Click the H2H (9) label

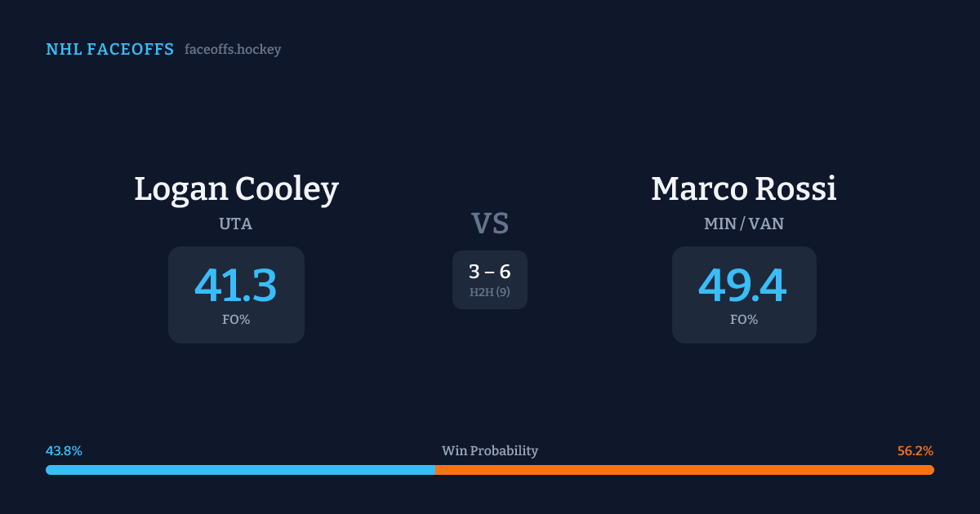[x=490, y=292]
